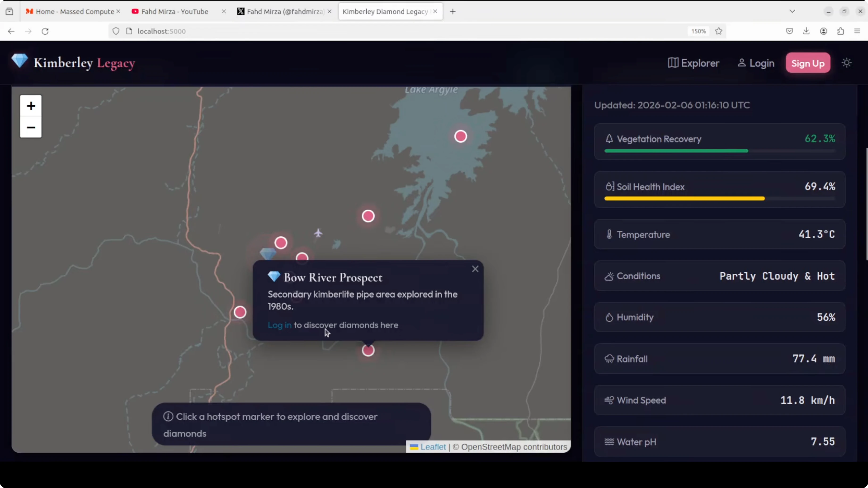Toggle the light/dark theme sun icon
The height and width of the screenshot is (488, 868).
point(846,63)
